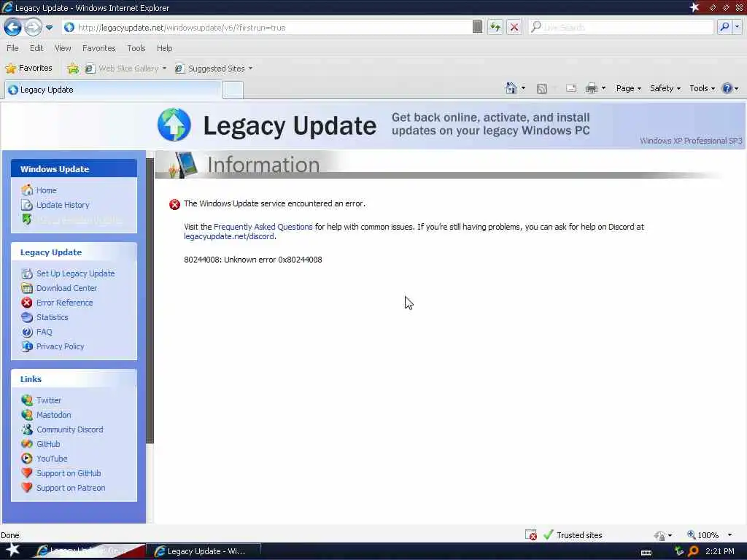This screenshot has width=747, height=560.
Task: Click the Mastodon link
Action: point(53,415)
